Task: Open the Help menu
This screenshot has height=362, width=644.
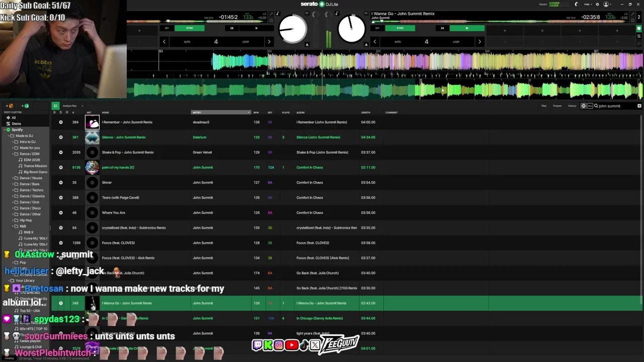Action: click(x=587, y=4)
